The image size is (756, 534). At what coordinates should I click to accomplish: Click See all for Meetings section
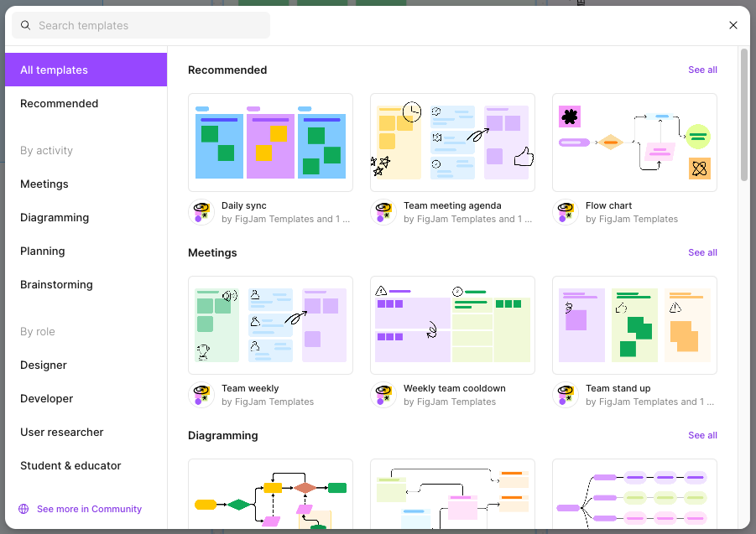[702, 252]
